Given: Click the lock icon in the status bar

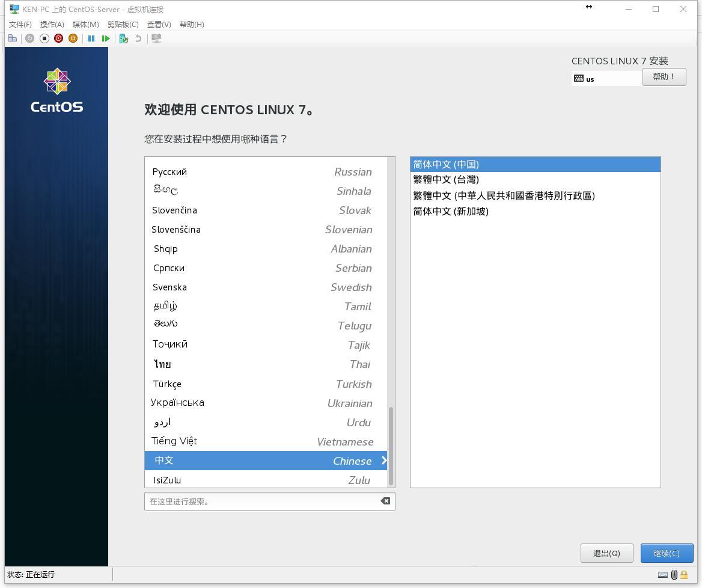Looking at the screenshot, I should tap(684, 575).
